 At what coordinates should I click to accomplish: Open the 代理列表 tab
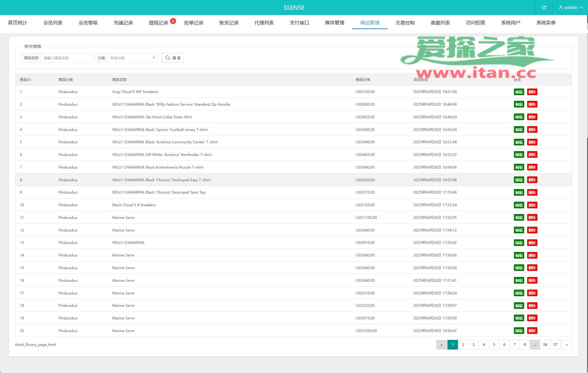[x=264, y=23]
